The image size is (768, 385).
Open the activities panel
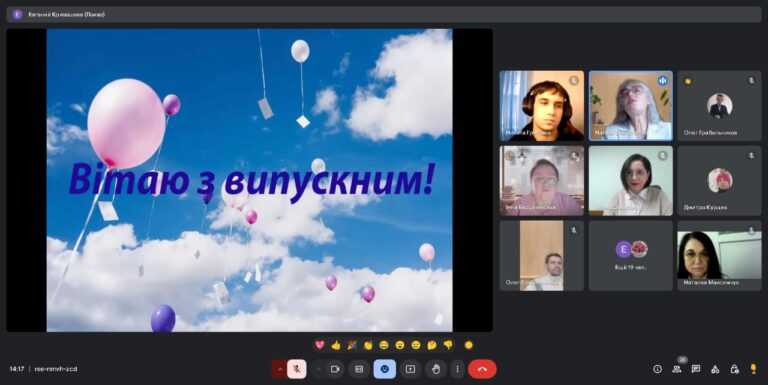pyautogui.click(x=715, y=369)
